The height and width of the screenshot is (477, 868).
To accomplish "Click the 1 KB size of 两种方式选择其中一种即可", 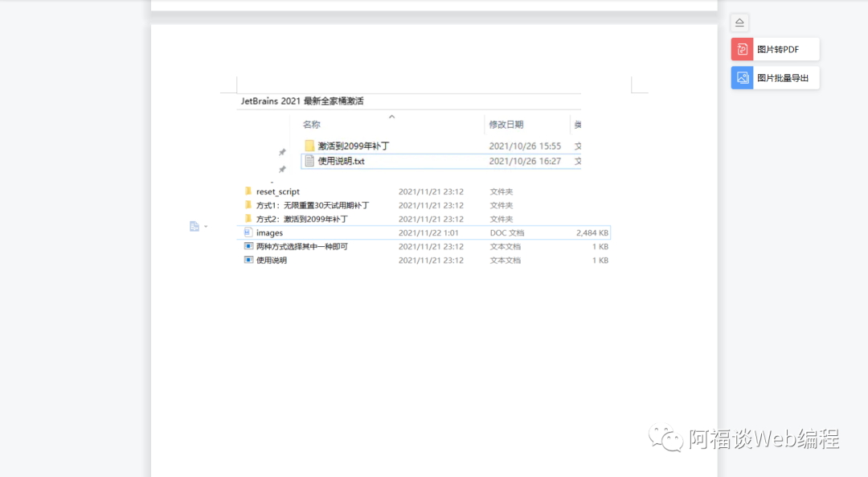I will coord(600,246).
